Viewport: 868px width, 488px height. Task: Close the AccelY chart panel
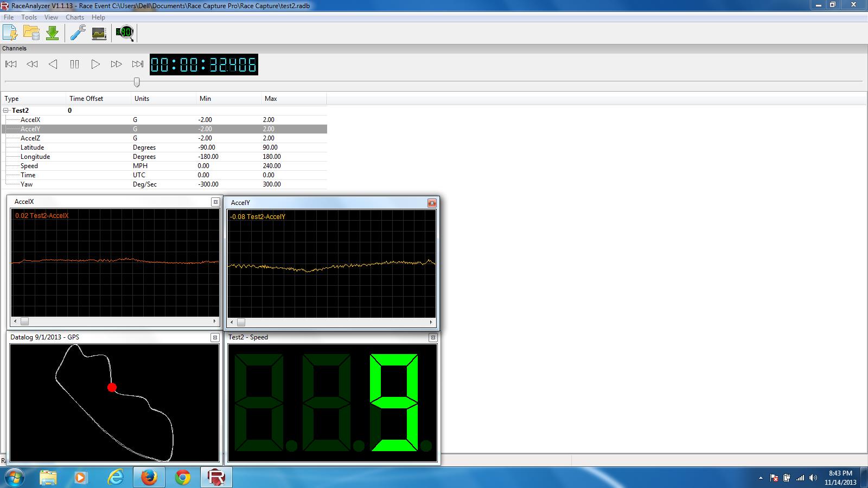click(432, 203)
